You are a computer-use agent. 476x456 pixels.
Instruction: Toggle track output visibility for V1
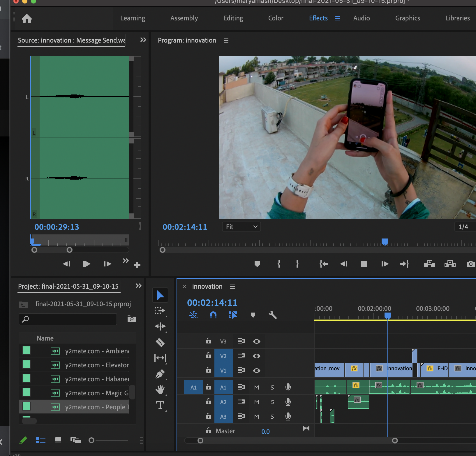coord(257,370)
